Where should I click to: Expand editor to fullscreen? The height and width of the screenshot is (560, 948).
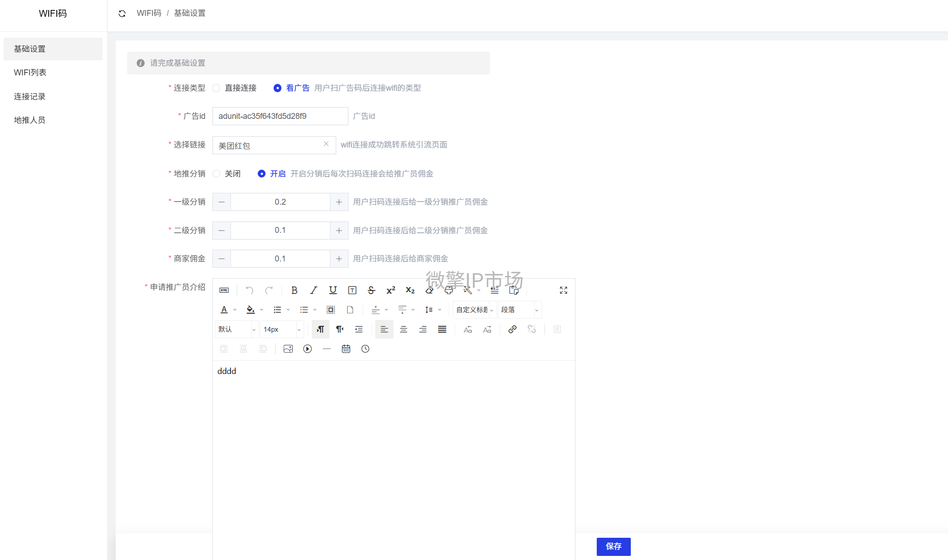click(x=564, y=290)
